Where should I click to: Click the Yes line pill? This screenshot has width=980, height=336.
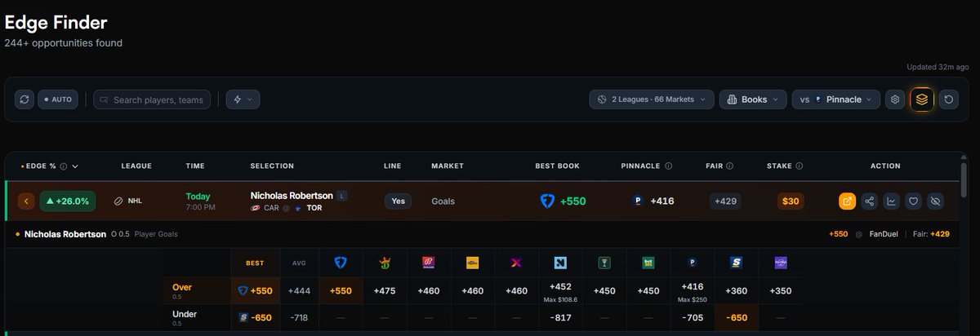click(398, 201)
